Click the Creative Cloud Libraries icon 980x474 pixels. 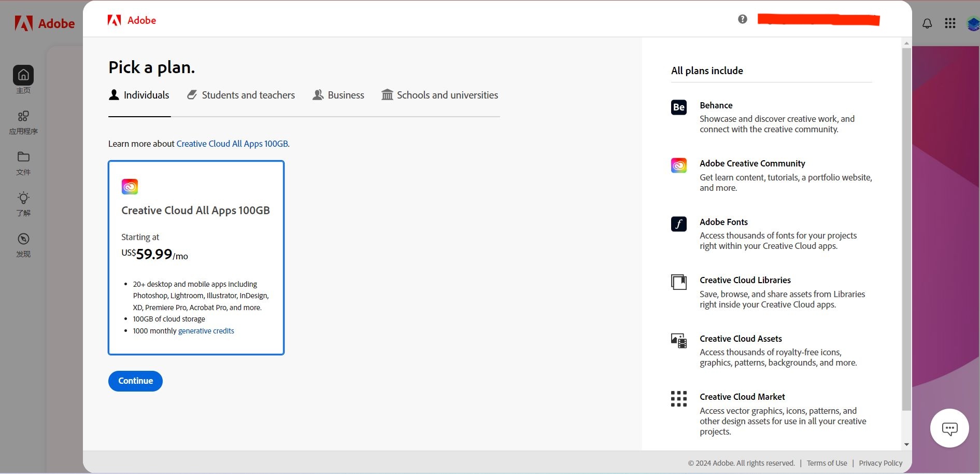click(x=679, y=282)
